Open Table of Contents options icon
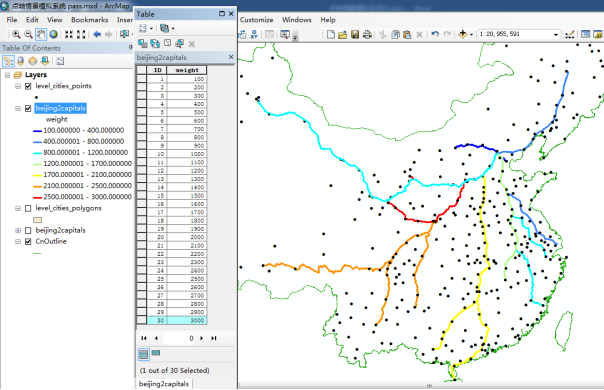The image size is (604, 390). (x=60, y=61)
